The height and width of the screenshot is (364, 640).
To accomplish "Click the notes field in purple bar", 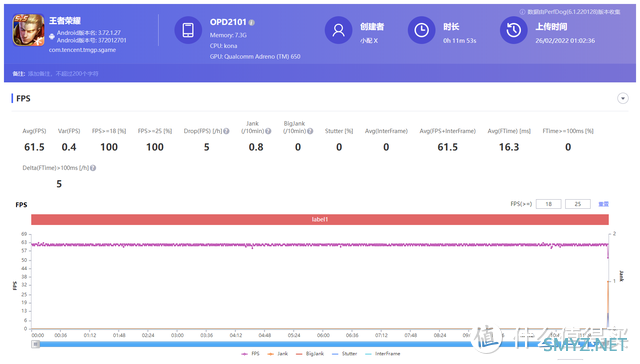I will (63, 74).
